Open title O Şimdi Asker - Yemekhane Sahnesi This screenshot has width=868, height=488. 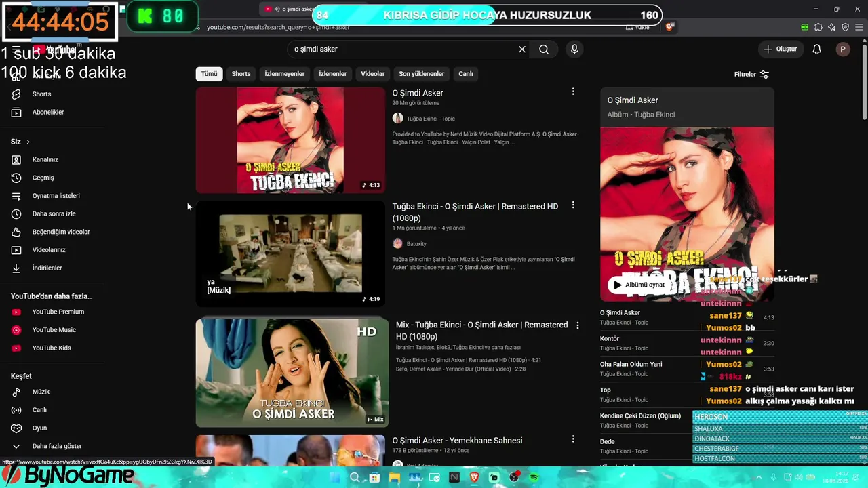tap(457, 441)
